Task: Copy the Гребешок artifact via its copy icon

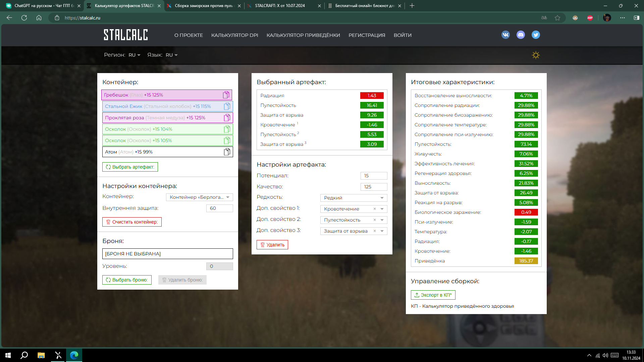Action: (226, 95)
